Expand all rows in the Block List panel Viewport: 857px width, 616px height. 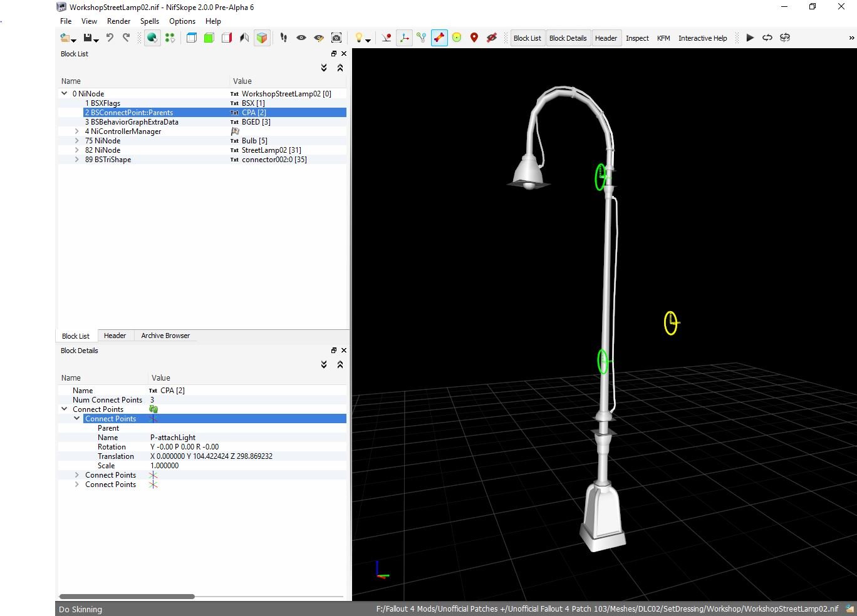(324, 68)
